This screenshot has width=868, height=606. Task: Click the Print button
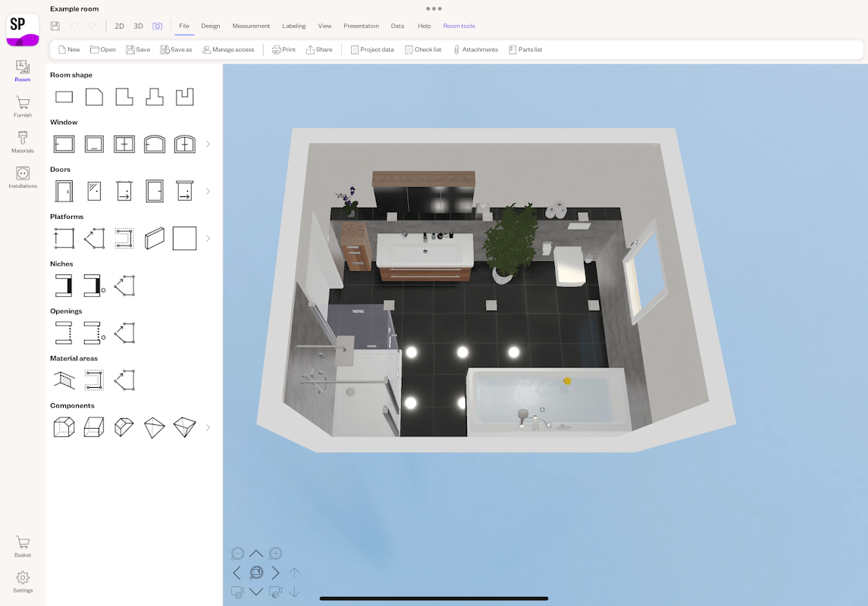tap(284, 50)
